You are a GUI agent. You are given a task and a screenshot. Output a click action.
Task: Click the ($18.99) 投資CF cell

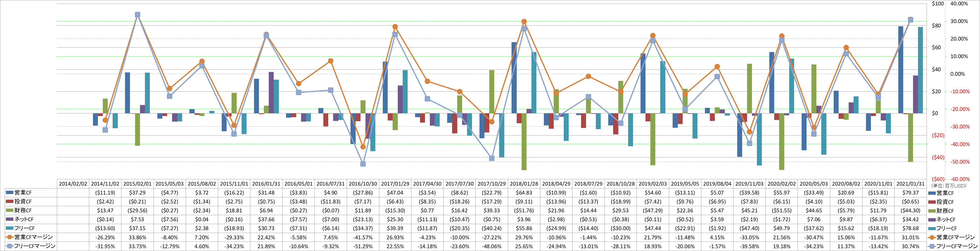620,202
